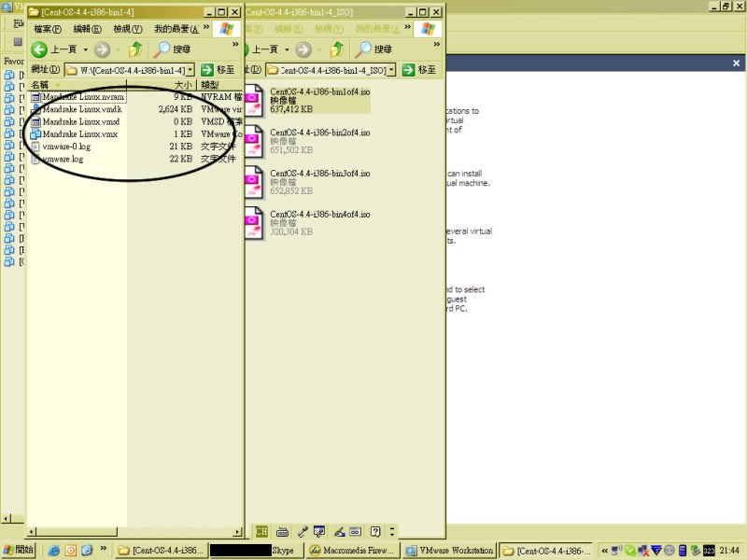This screenshot has width=747, height=560.
Task: Expand the address dropdown in the bin1-4_ISO window
Action: click(391, 70)
